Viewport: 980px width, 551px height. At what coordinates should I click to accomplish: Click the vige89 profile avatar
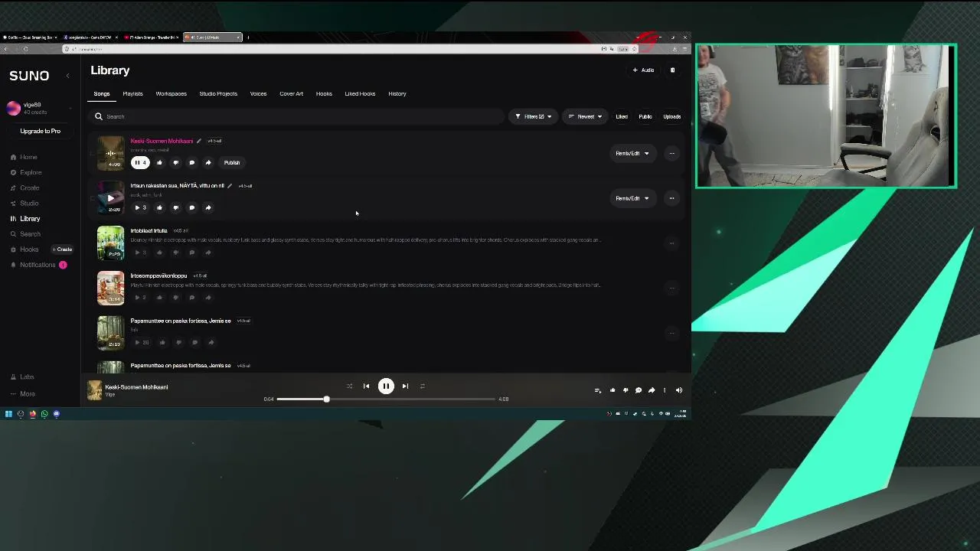(14, 108)
